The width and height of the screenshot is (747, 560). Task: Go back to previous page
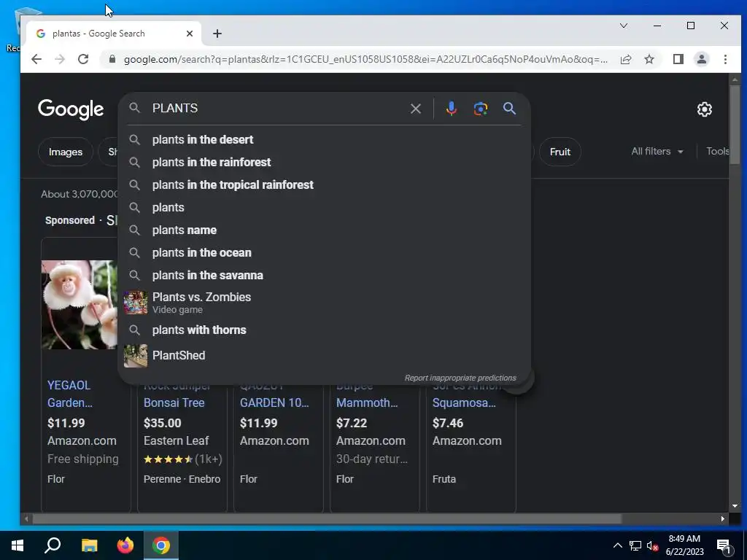tap(36, 59)
